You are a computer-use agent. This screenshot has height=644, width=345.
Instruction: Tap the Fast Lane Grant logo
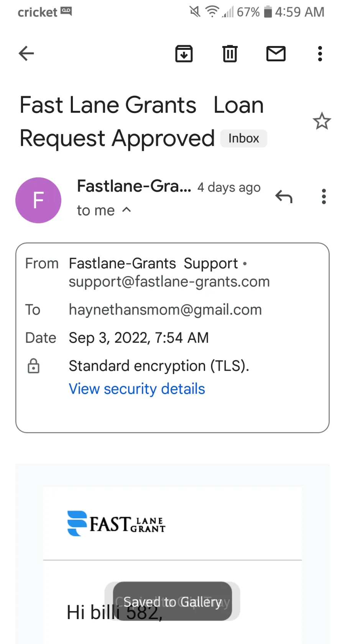click(116, 523)
